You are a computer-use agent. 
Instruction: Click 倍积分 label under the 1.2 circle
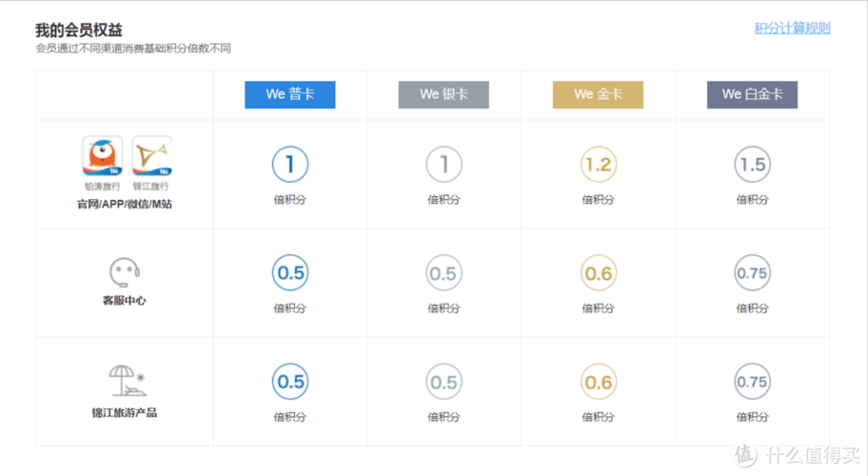[598, 200]
